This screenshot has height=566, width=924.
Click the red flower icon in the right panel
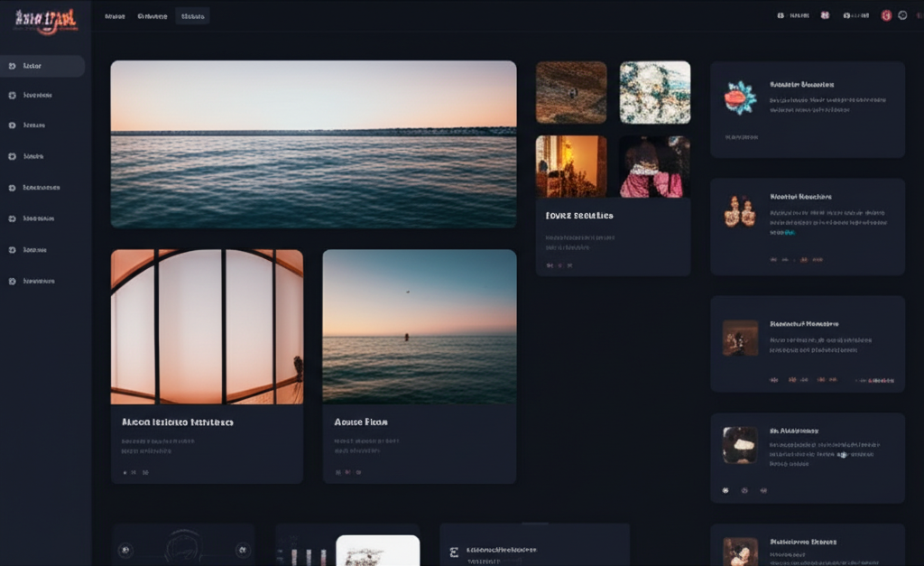[740, 97]
